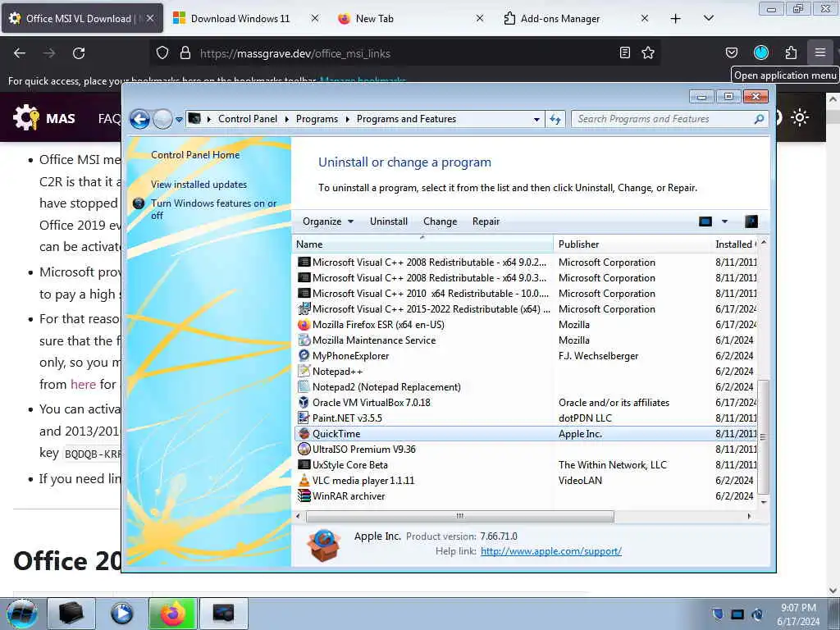
Task: Select MyPhoneExplorer program entry
Action: pos(526,356)
